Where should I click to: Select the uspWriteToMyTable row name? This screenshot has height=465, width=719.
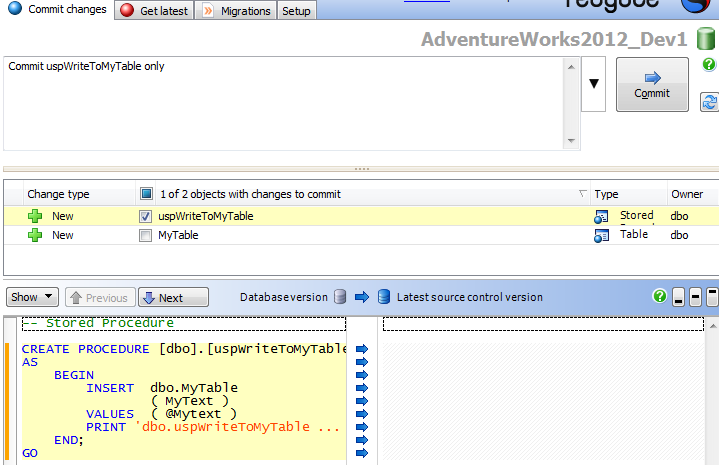click(x=205, y=216)
